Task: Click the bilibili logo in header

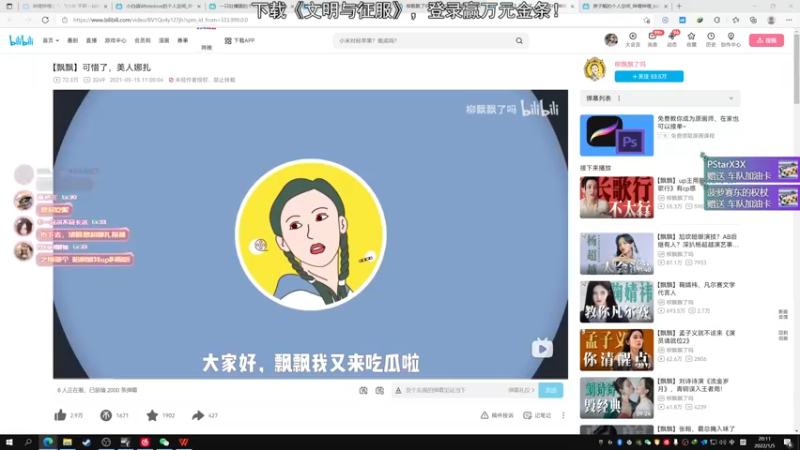Action: pos(21,40)
